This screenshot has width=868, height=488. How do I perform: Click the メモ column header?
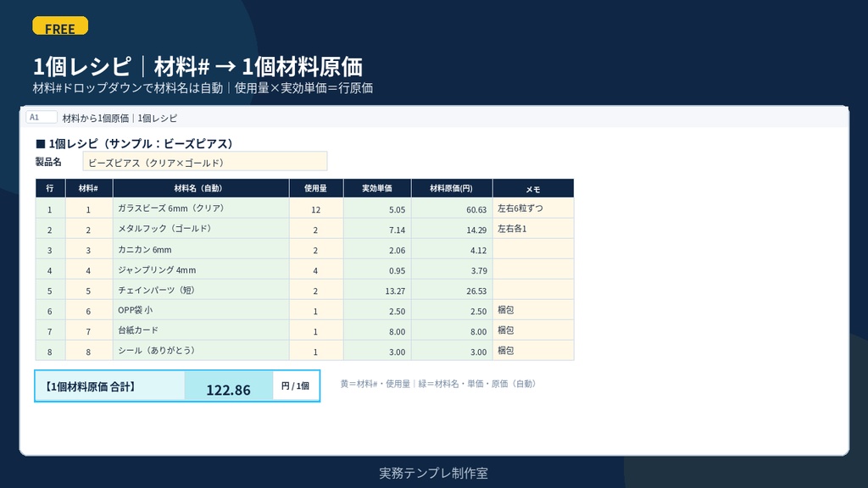(x=533, y=188)
